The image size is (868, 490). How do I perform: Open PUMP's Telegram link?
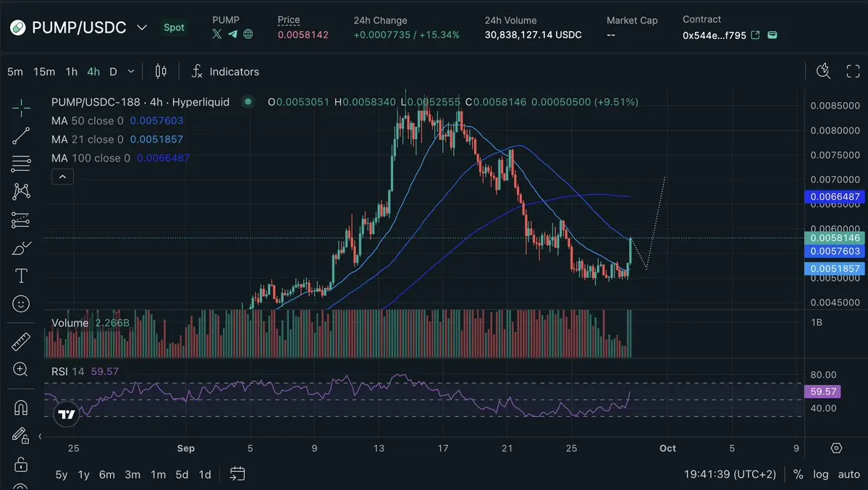point(232,34)
